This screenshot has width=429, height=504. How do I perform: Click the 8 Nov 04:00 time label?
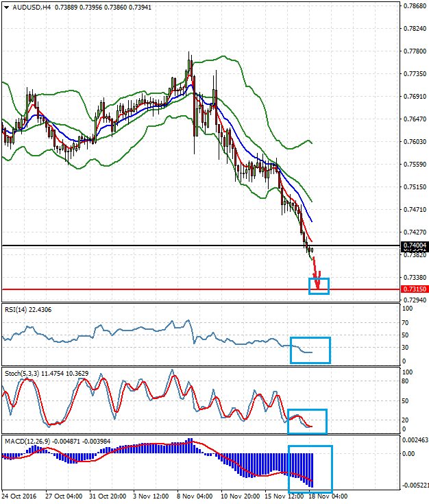point(195,496)
